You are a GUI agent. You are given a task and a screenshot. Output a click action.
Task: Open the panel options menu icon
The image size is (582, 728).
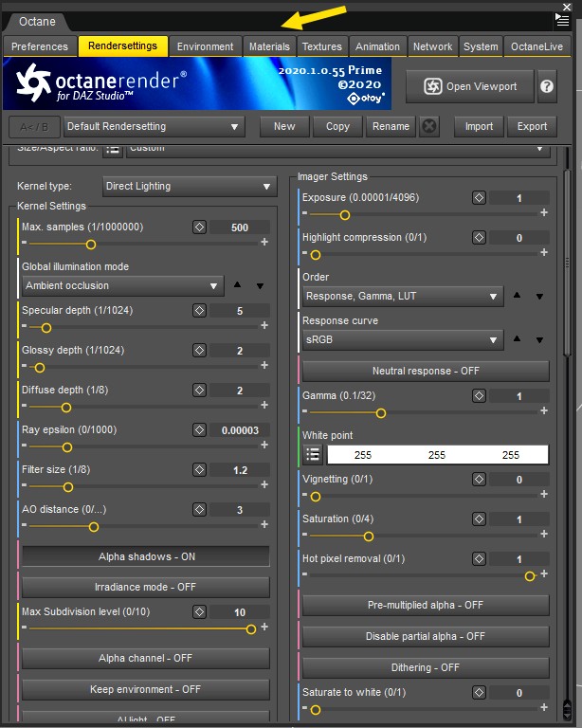562,20
